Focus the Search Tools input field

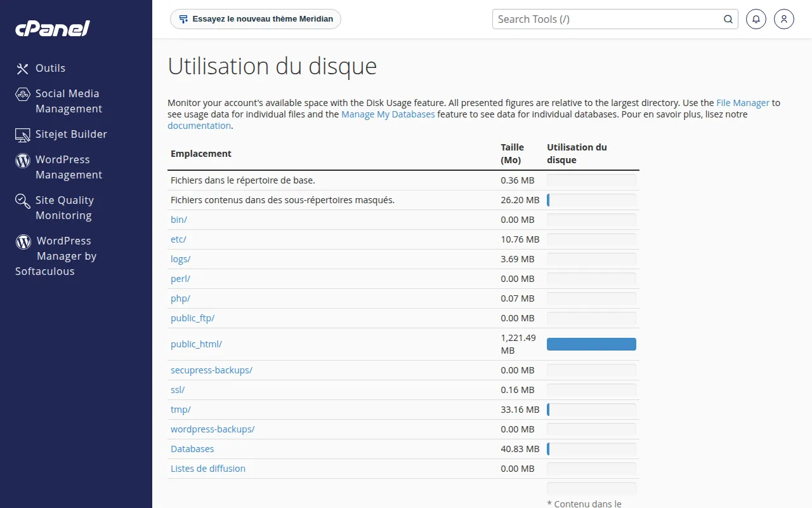615,19
